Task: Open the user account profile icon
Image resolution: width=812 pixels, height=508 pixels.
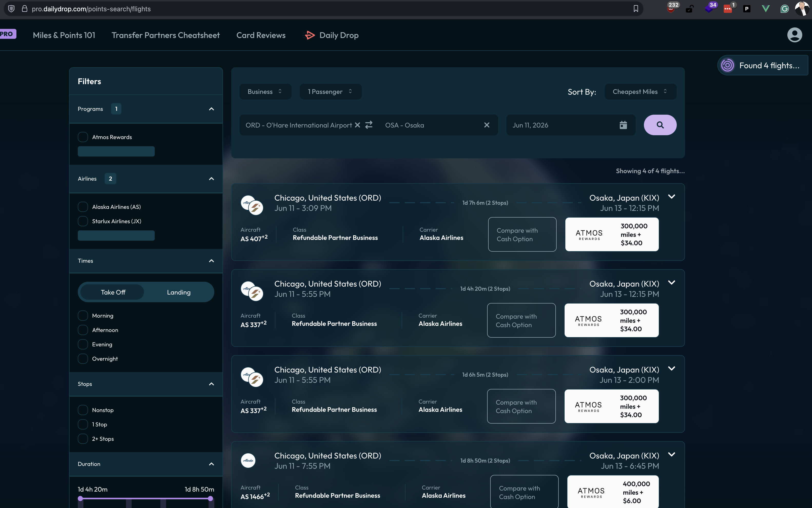Action: tap(794, 35)
